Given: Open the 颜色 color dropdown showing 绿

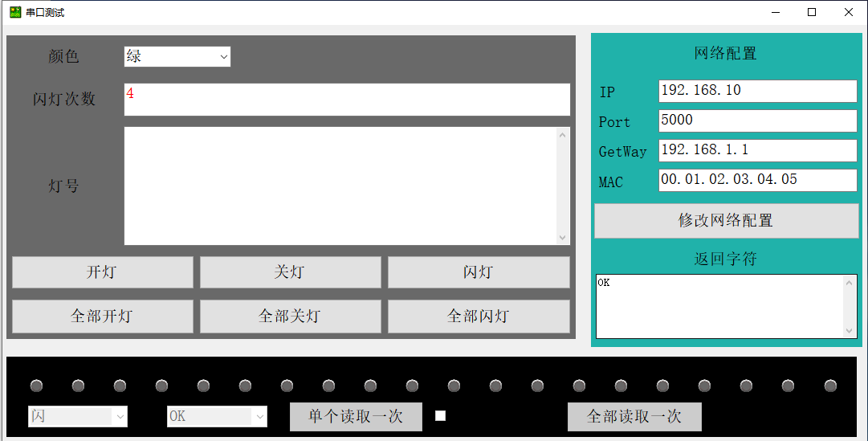Looking at the screenshot, I should (177, 56).
